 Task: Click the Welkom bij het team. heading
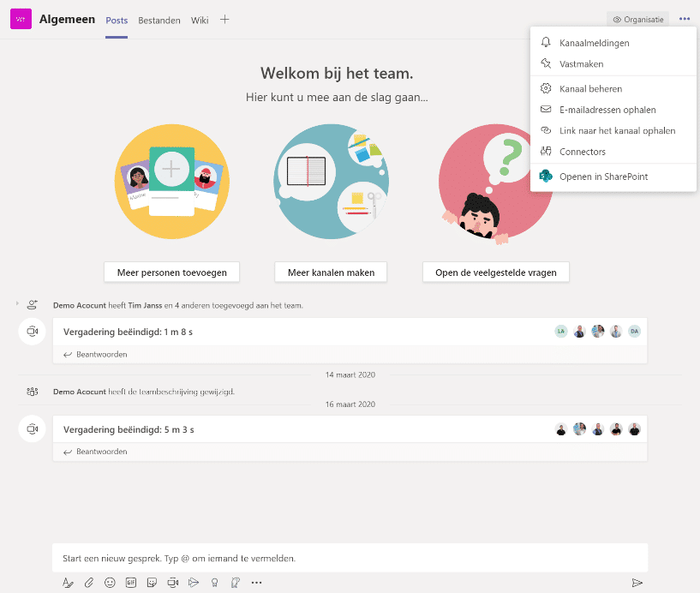point(337,73)
